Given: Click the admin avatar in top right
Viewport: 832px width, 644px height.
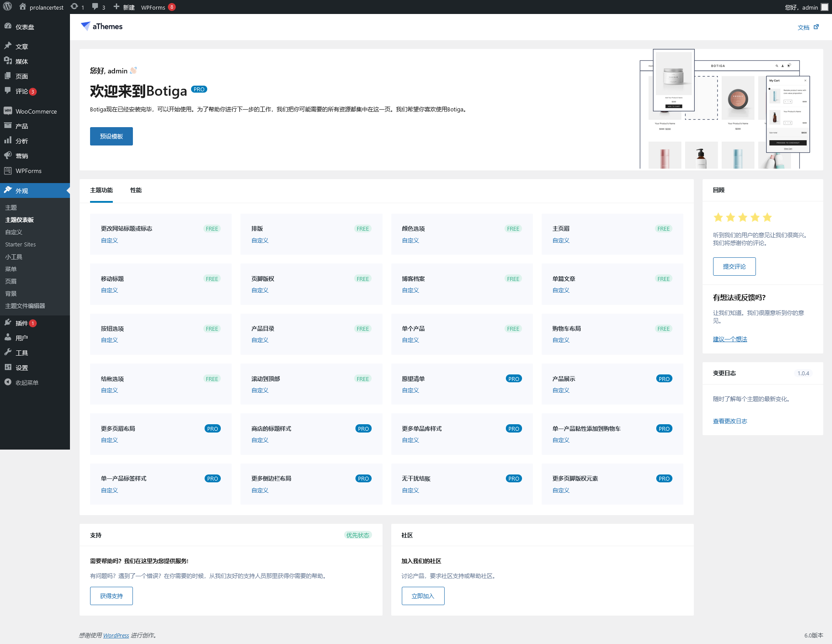Looking at the screenshot, I should [825, 7].
